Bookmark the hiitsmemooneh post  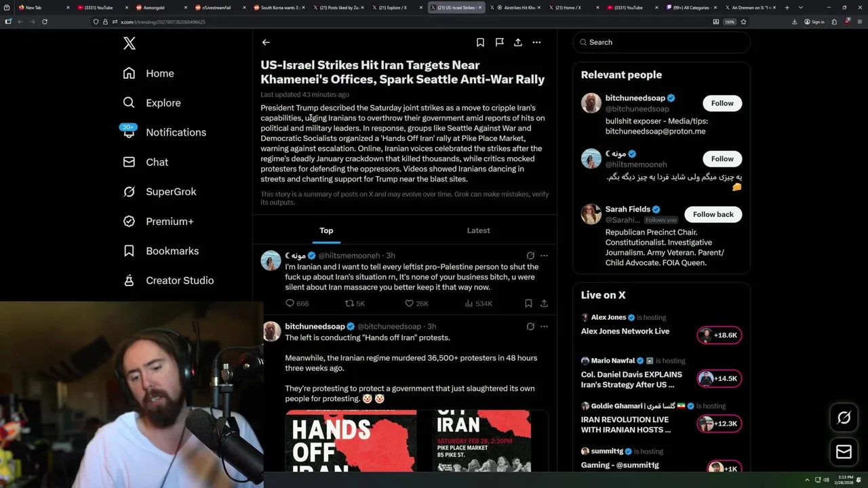(528, 304)
